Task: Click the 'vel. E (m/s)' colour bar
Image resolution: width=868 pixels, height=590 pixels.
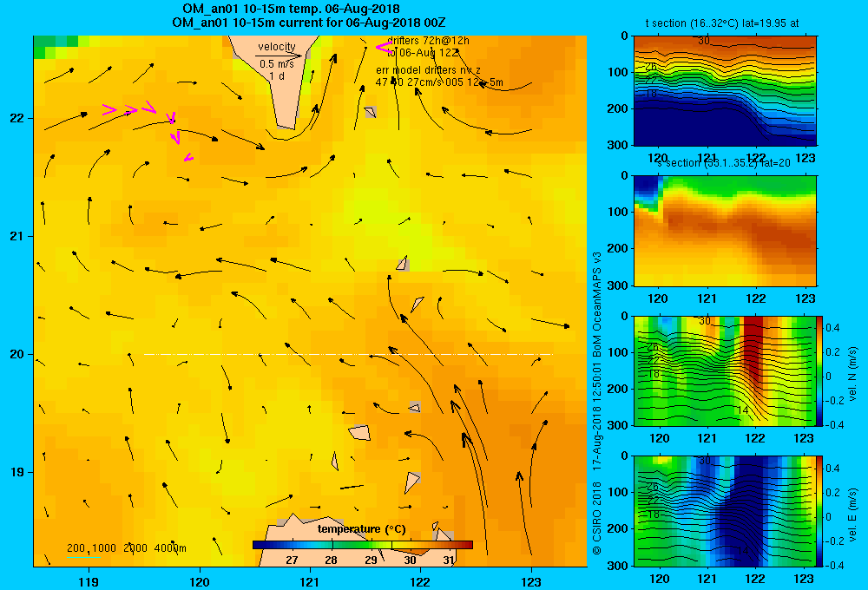Action: pyautogui.click(x=819, y=511)
